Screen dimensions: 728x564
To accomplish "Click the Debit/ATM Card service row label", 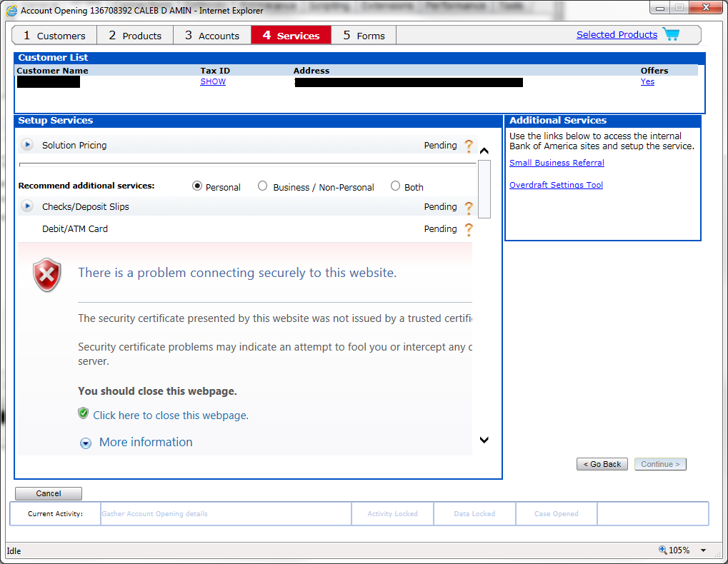I will tap(75, 228).
